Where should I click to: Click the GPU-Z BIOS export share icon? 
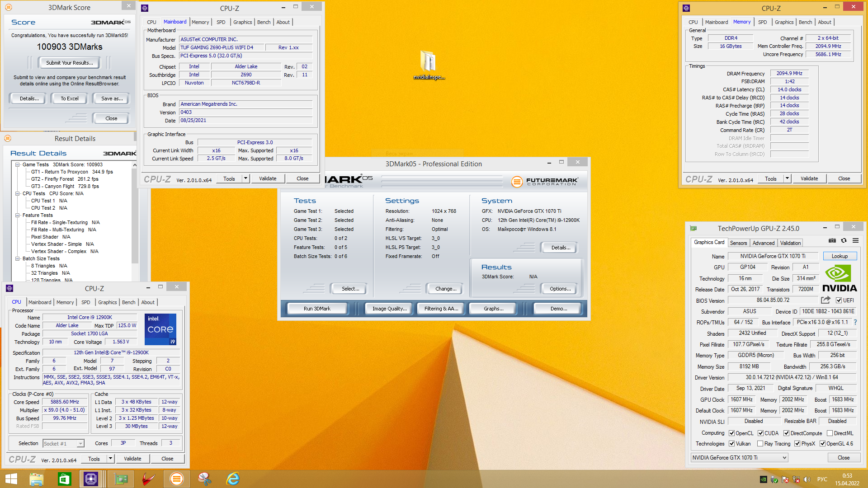(826, 300)
